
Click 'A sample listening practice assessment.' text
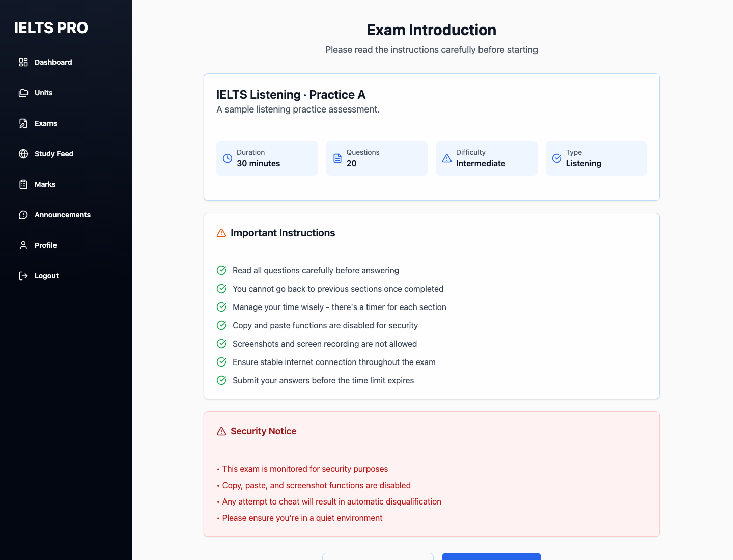click(298, 109)
